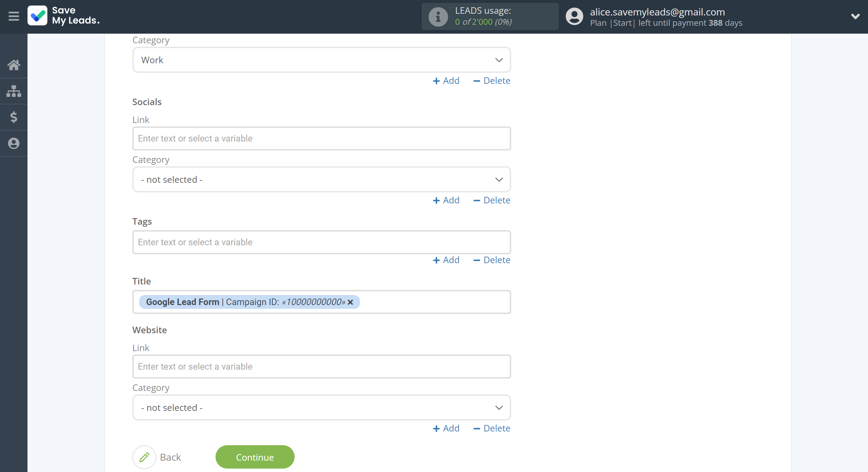The height and width of the screenshot is (472, 868).
Task: Open the hamburger menu
Action: [x=14, y=16]
